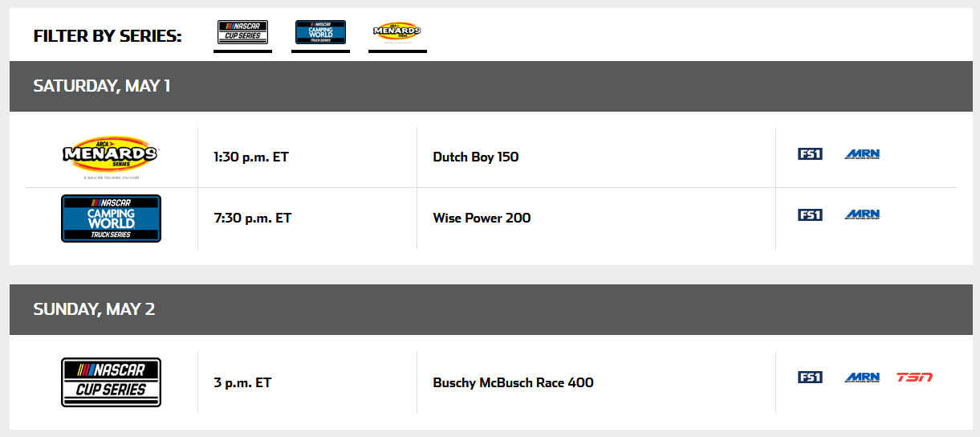Filter by NASCAR Cup Series logo
This screenshot has height=437, width=980.
[242, 33]
